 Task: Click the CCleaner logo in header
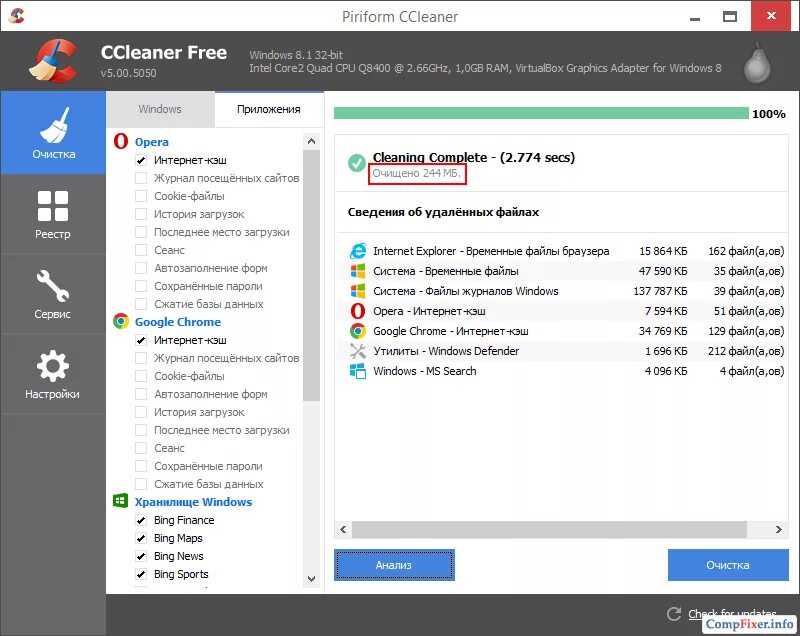point(54,61)
